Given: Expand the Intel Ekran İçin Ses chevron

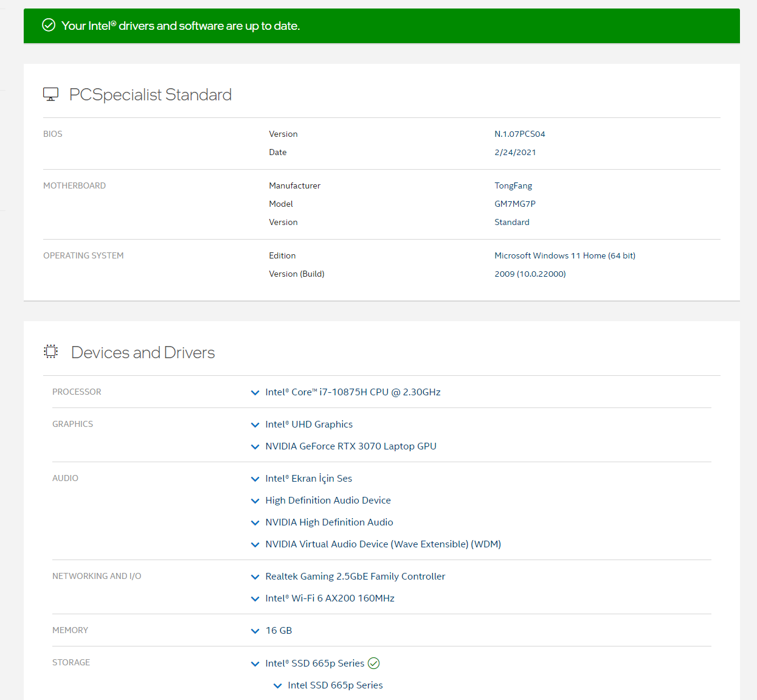Looking at the screenshot, I should [x=255, y=479].
